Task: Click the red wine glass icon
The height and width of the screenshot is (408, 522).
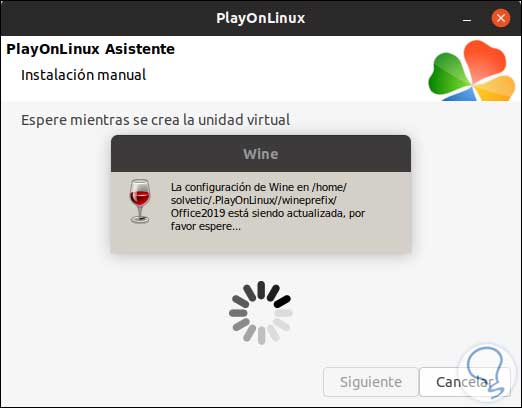Action: 140,201
